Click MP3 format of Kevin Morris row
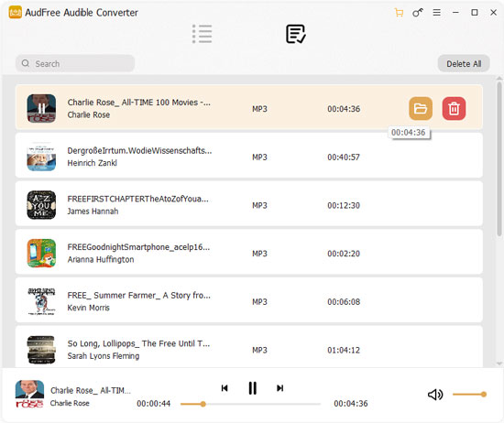This screenshot has width=504, height=423. (x=259, y=301)
